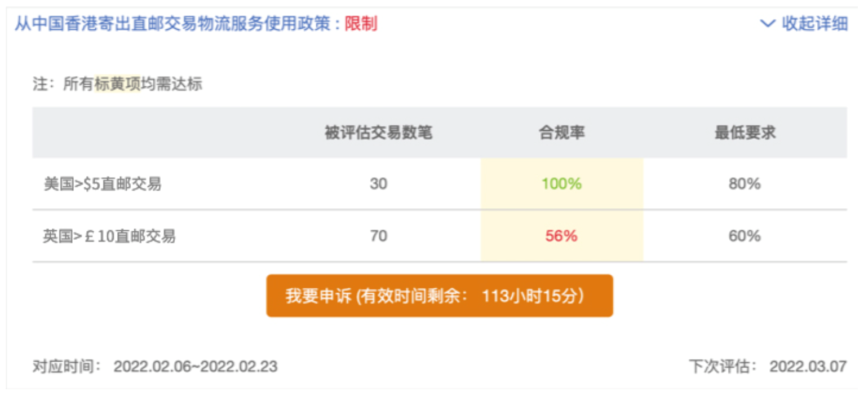Click the 合规率 column header
Viewport: 868px width, 396px height.
[x=561, y=133]
